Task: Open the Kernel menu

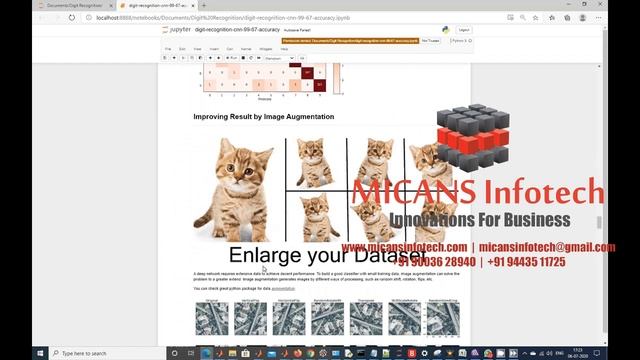Action: point(246,49)
